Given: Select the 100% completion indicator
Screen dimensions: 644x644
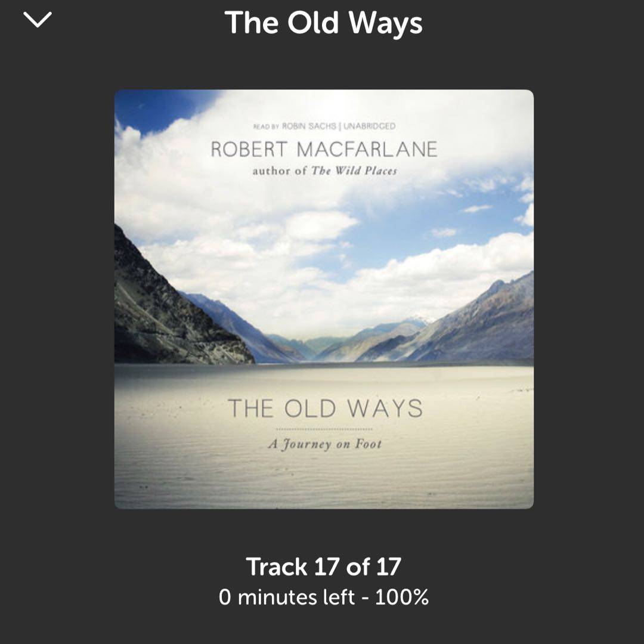Looking at the screenshot, I should point(402,597).
